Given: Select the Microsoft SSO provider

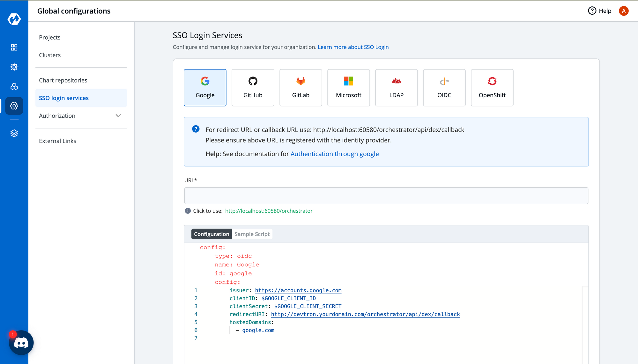Looking at the screenshot, I should [349, 88].
